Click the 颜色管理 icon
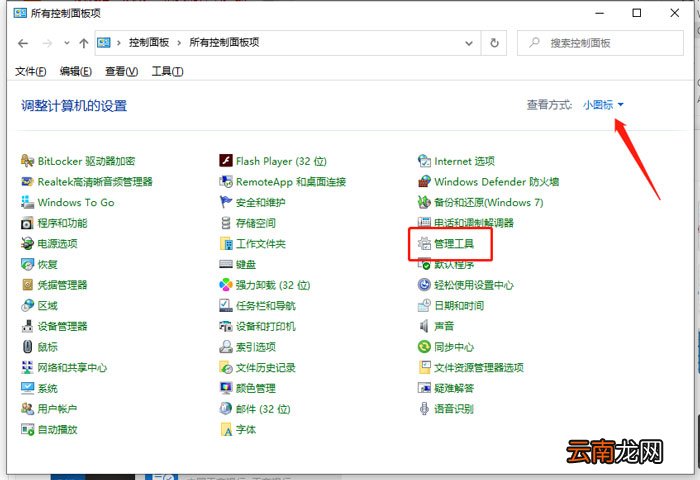 (x=226, y=388)
